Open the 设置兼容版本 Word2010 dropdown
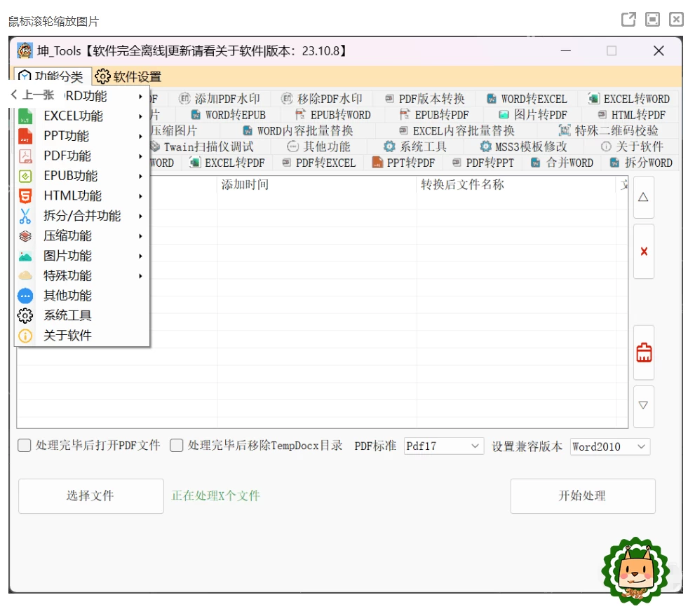This screenshot has width=688, height=616. (x=609, y=446)
